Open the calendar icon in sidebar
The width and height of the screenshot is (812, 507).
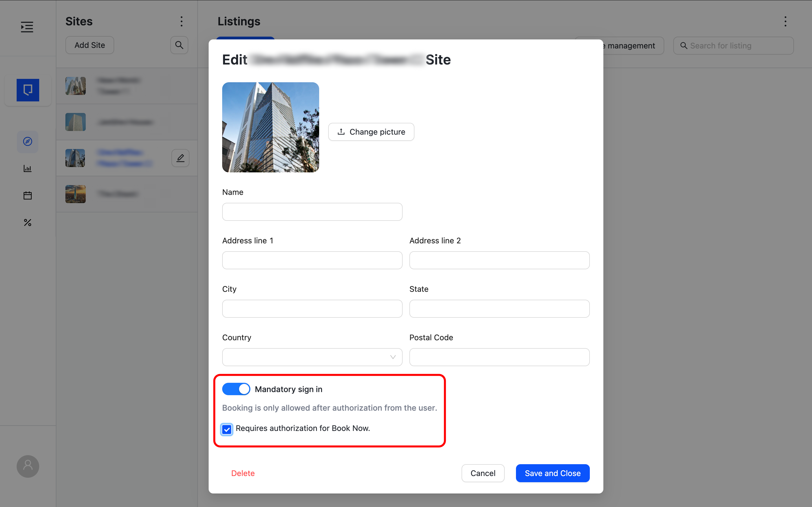coord(28,195)
